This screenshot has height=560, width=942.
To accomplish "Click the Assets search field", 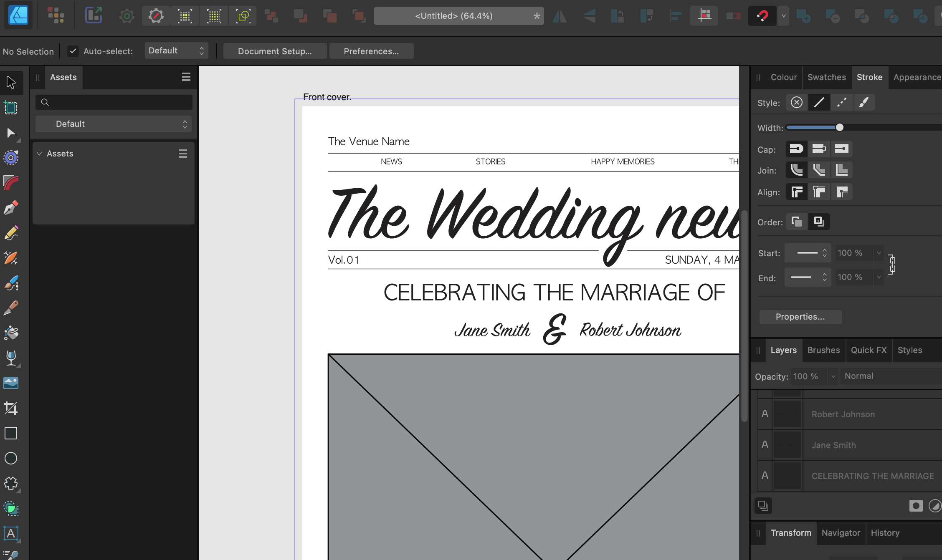I will 114,102.
